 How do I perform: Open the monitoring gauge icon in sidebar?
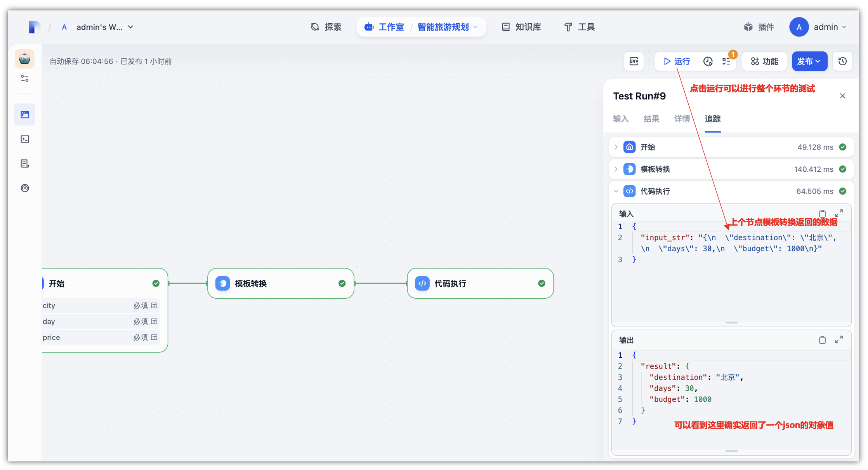pos(25,188)
